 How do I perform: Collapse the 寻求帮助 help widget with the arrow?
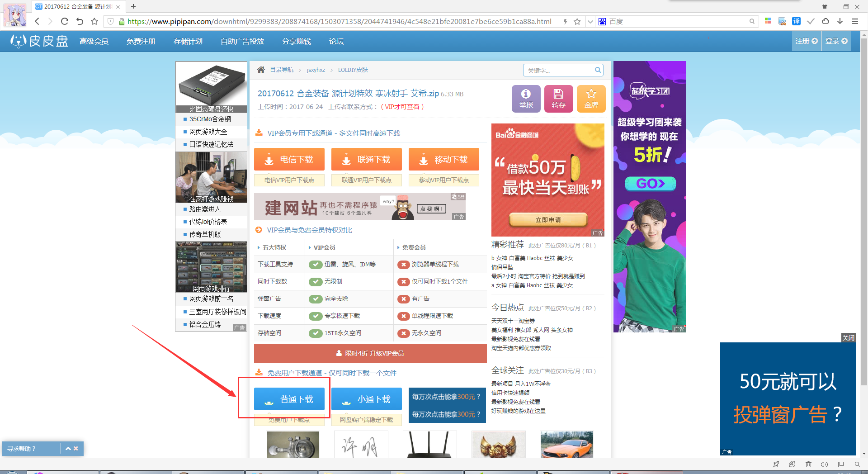coord(68,449)
